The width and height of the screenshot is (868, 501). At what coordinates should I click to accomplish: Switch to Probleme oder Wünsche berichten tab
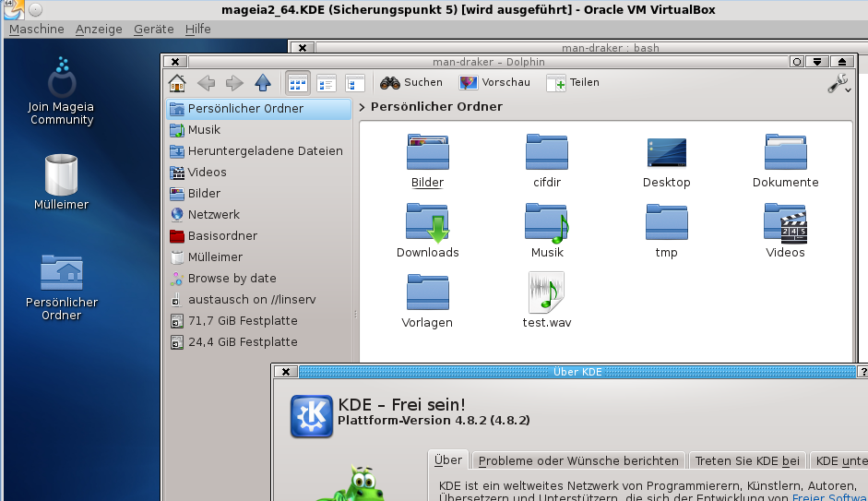[x=578, y=461]
